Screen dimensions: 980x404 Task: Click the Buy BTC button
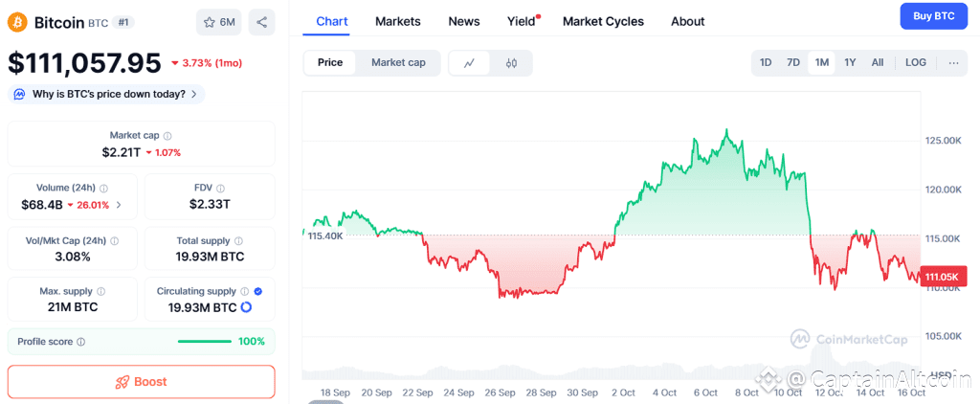point(934,16)
